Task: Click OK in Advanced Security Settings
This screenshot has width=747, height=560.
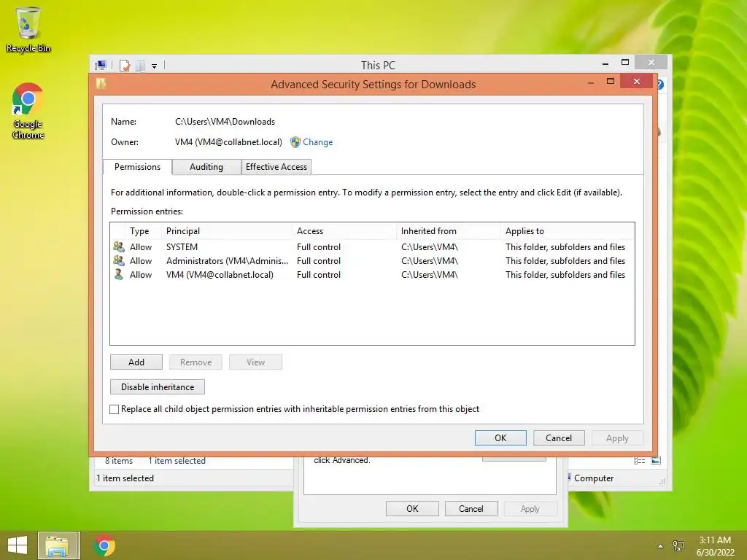Action: click(500, 437)
